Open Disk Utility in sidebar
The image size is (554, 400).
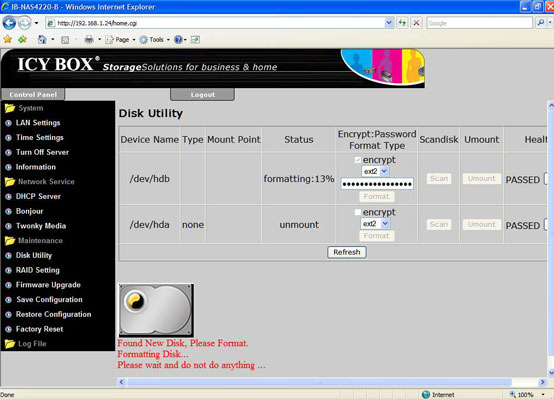pyautogui.click(x=34, y=255)
